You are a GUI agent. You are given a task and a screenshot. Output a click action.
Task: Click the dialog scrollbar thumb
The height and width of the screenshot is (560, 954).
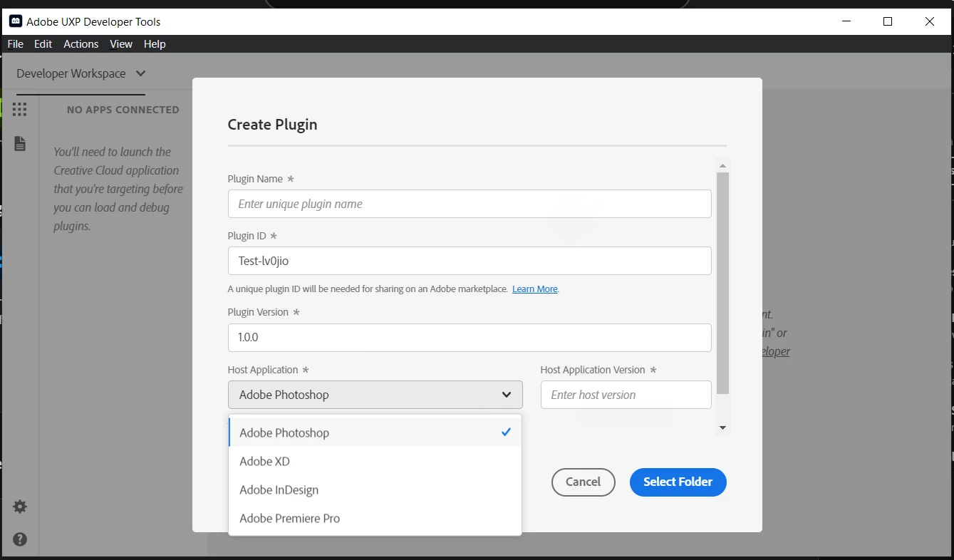pos(722,283)
